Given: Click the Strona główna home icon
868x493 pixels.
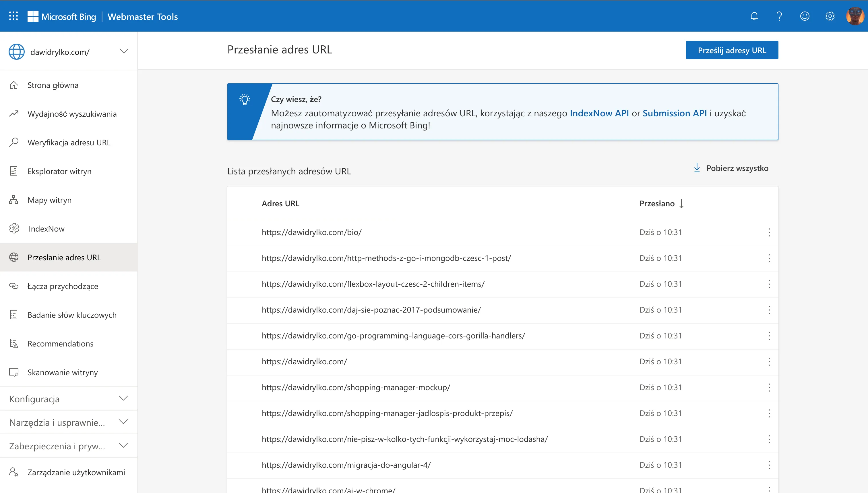Looking at the screenshot, I should (x=13, y=85).
